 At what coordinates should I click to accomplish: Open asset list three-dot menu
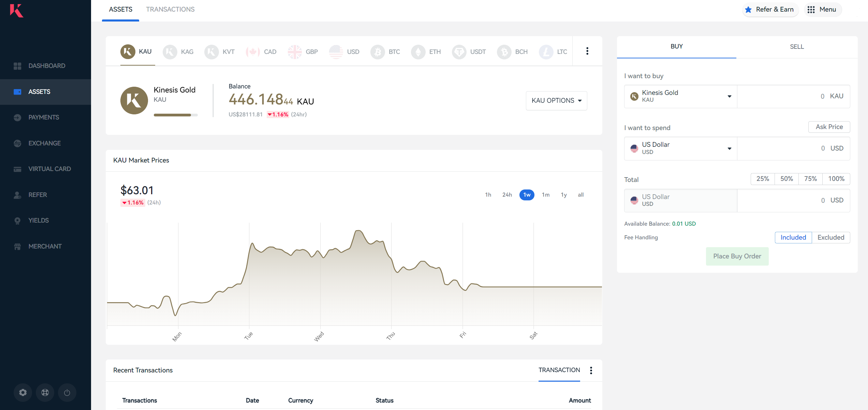point(587,51)
